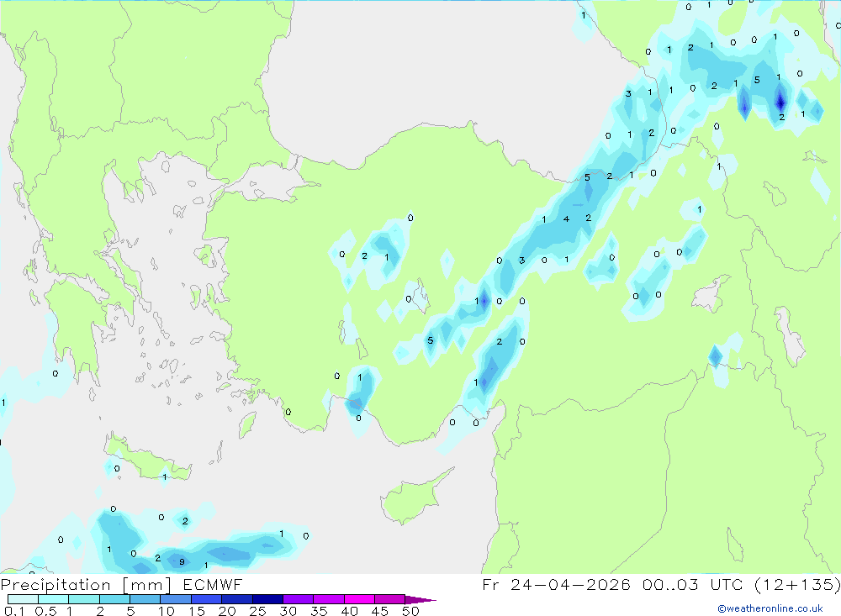The image size is (841, 616).
Task: Pick the 15–20 mm legend color swatch
Action: click(207, 599)
